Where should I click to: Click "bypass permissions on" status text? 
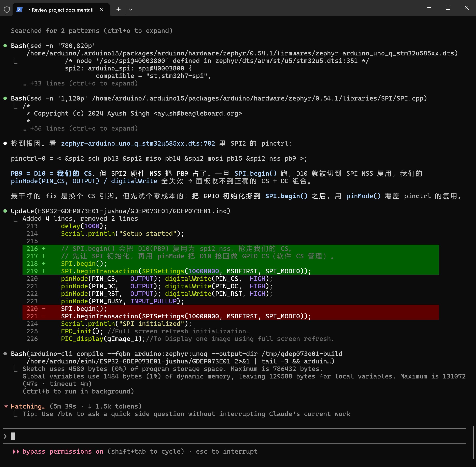coord(63,452)
